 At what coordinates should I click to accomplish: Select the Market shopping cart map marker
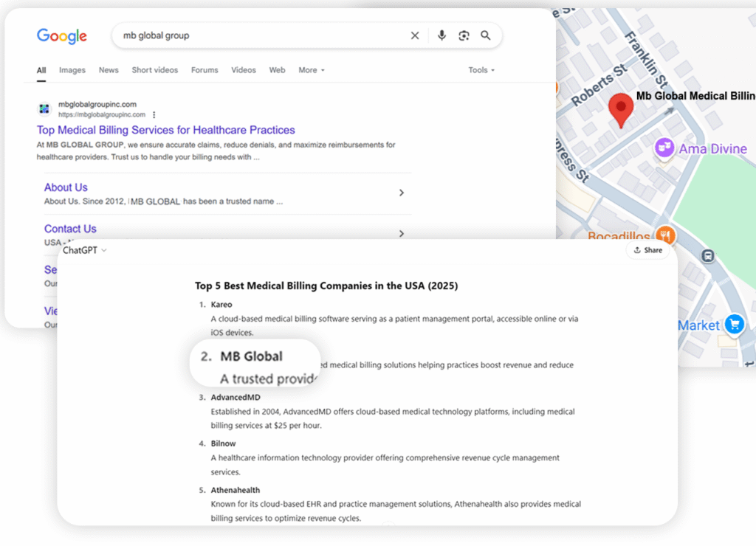735,324
